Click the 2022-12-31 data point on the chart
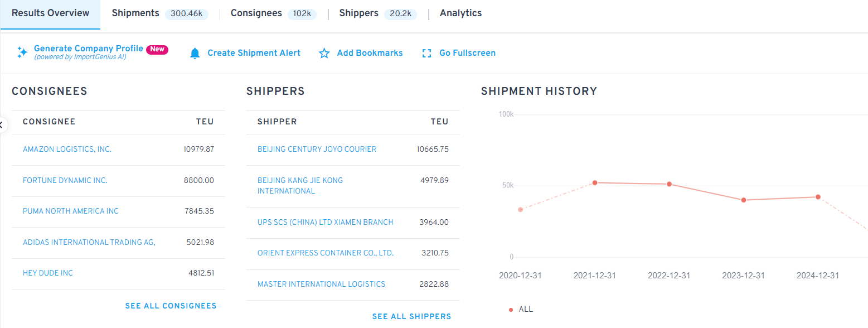 click(669, 184)
